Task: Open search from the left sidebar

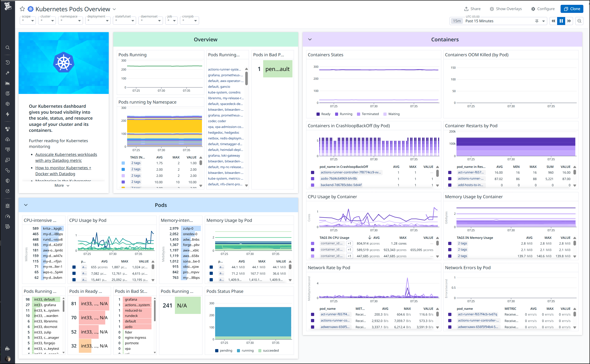Action: (x=8, y=48)
